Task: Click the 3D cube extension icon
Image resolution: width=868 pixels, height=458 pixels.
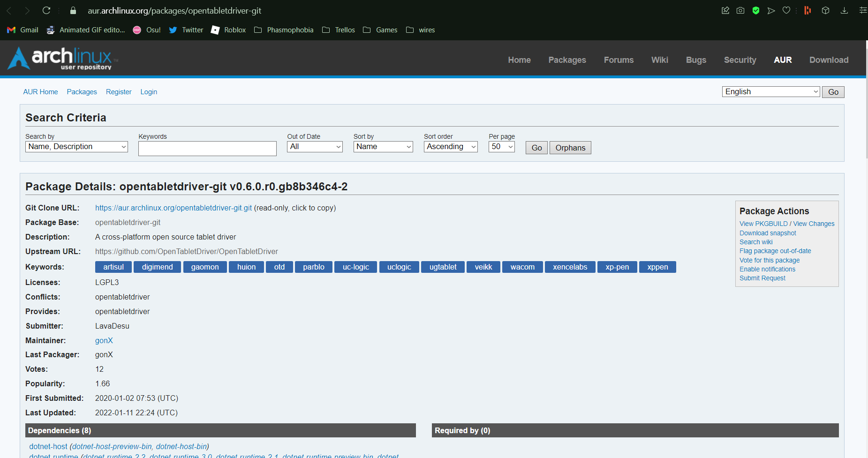Action: click(825, 10)
